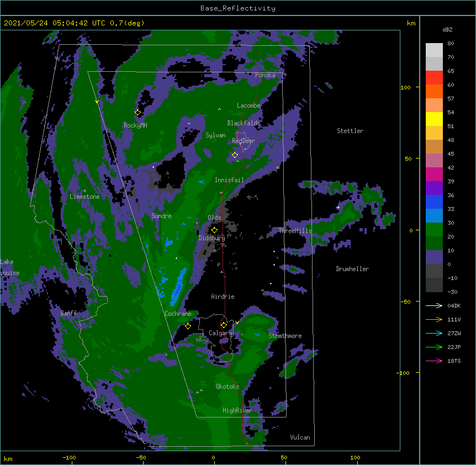The height and width of the screenshot is (465, 476).
Task: Click the light grey 80 dBZ swatch
Action: 434,50
